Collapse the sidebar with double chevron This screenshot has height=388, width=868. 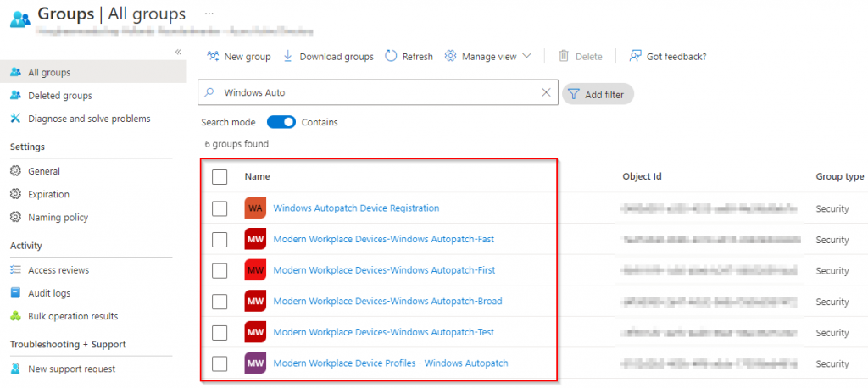[178, 52]
